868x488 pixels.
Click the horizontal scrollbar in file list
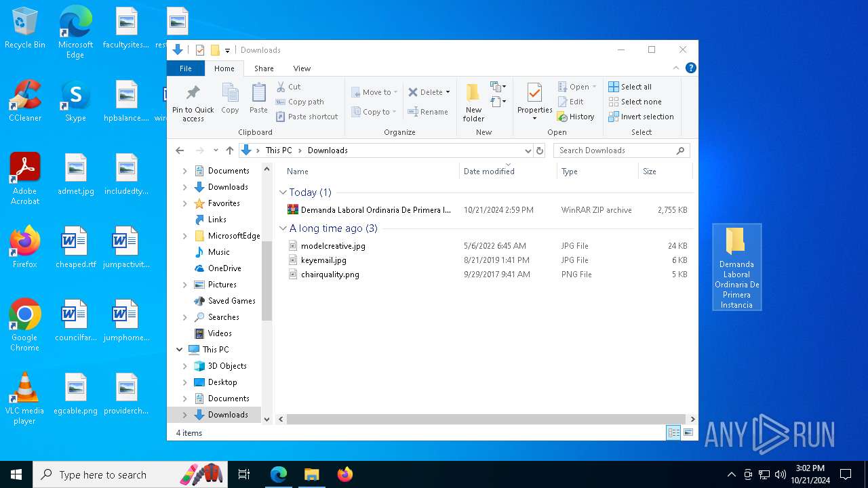click(x=486, y=420)
